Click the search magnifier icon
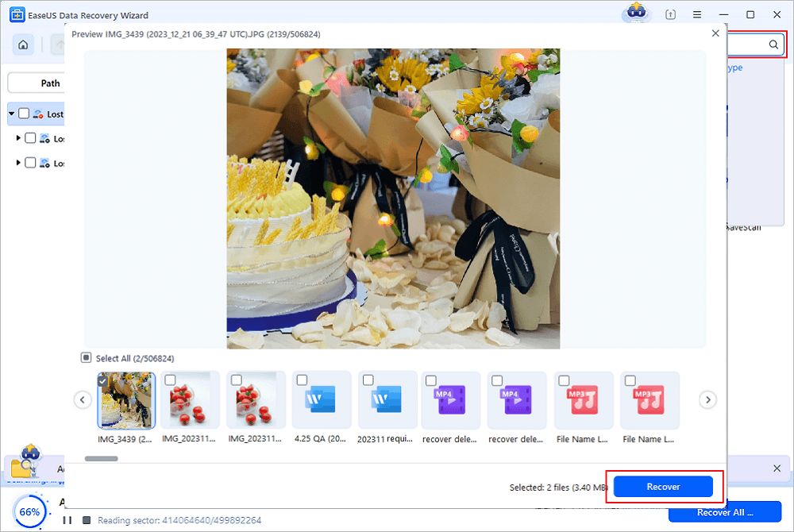 coord(773,44)
